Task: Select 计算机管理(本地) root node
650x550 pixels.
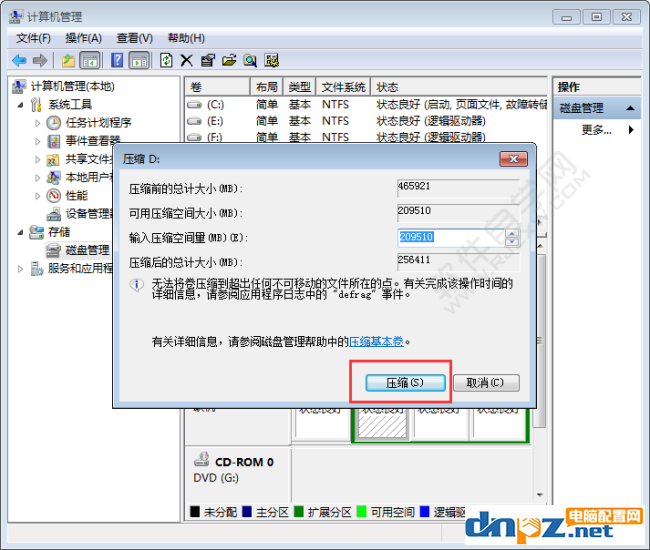Action: 73,86
